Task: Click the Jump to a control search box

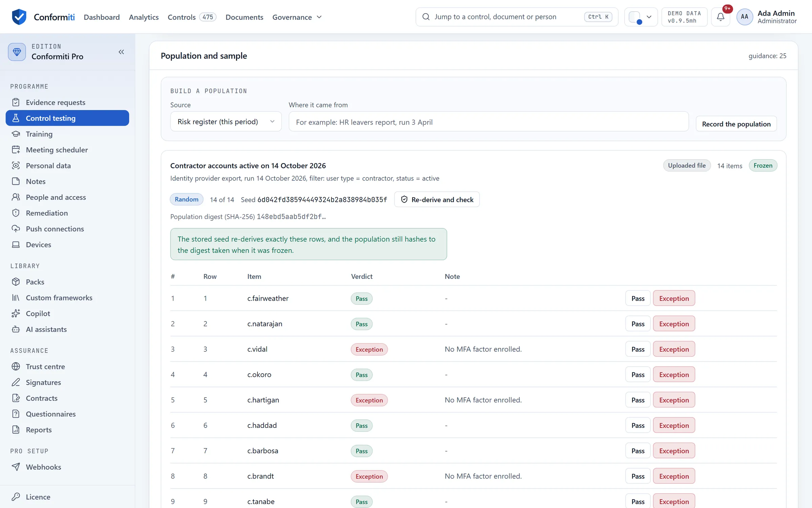Action: pos(517,17)
